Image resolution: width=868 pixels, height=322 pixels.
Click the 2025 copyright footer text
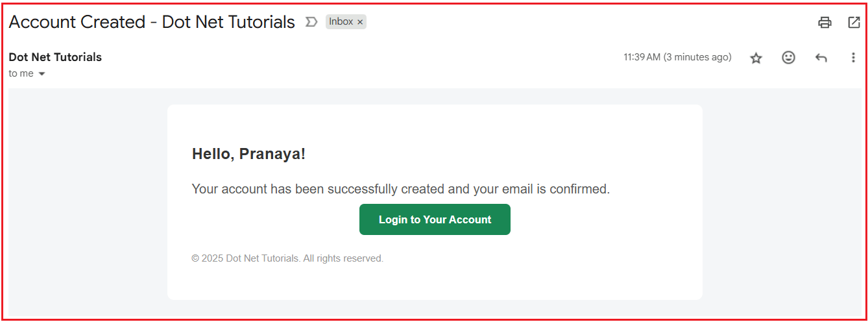coord(287,258)
